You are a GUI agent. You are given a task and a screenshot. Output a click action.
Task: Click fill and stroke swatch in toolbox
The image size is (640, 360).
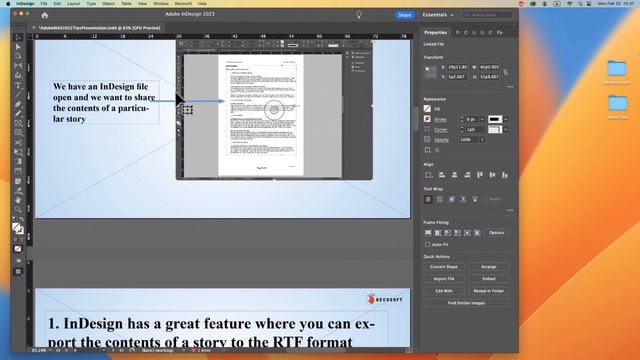click(18, 229)
